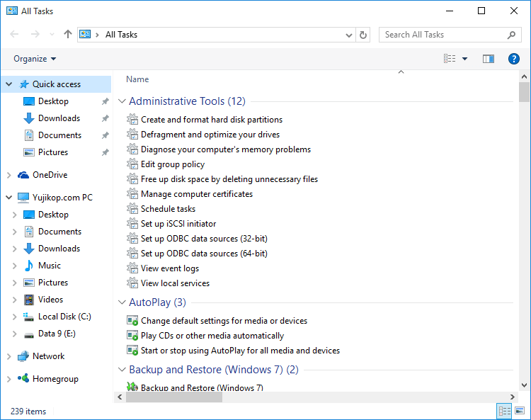Click the Name column header
The width and height of the screenshot is (531, 420).
(137, 79)
